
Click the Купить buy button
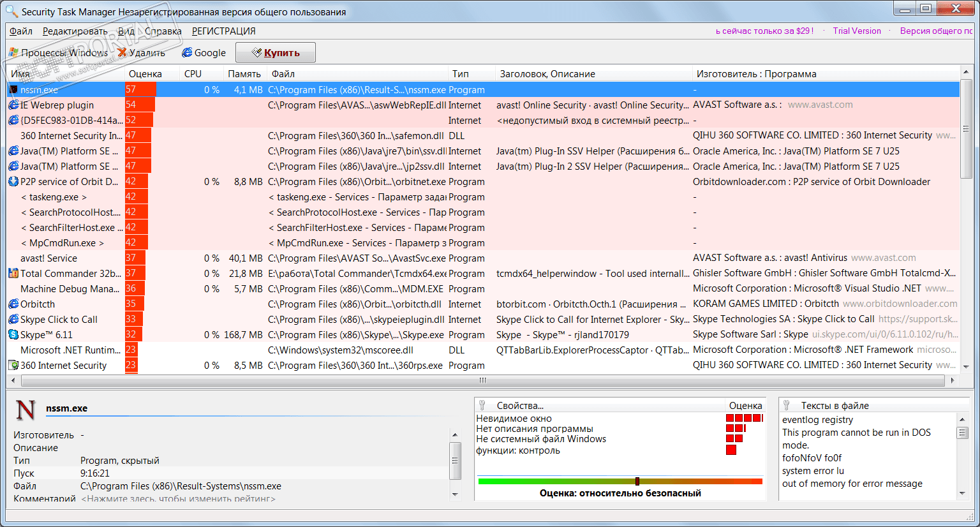pyautogui.click(x=276, y=53)
